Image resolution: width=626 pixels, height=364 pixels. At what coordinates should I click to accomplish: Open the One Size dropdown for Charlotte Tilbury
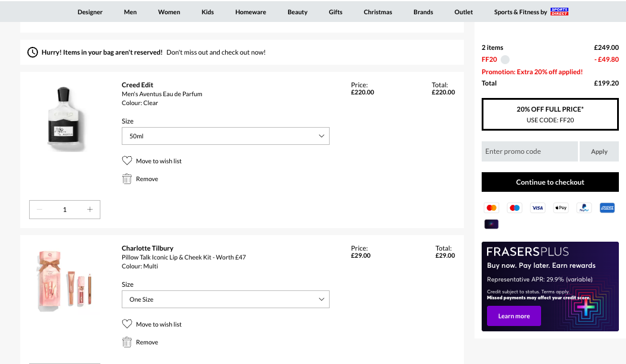(226, 299)
